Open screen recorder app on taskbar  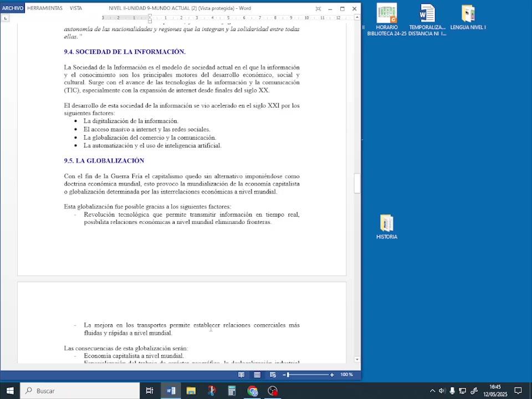click(273, 391)
